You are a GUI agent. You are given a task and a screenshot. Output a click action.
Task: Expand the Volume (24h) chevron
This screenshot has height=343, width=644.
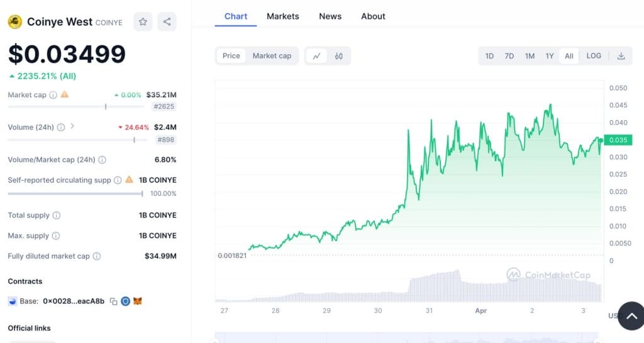(x=72, y=127)
